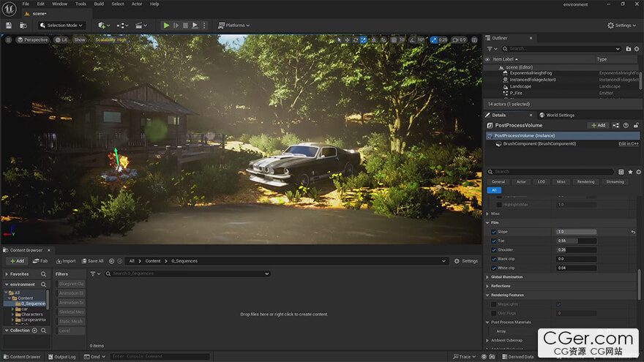Switch to the World Settings tab
The width and height of the screenshot is (644, 362).
560,115
